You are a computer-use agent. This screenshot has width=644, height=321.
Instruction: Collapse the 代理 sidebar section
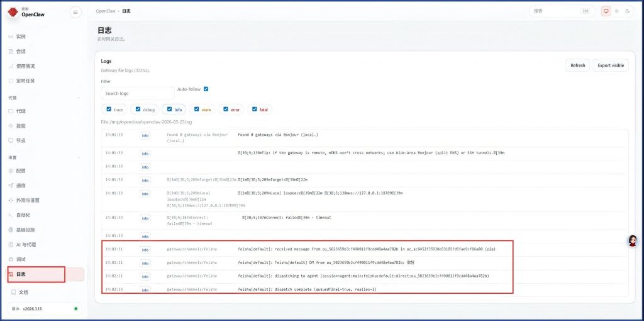(79, 98)
